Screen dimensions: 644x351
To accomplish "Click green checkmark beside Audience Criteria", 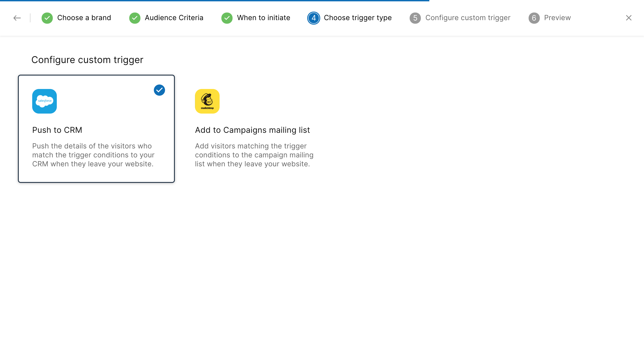I will (x=134, y=18).
